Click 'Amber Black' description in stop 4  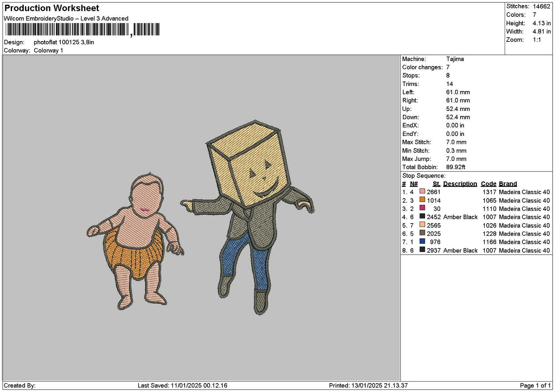[460, 217]
